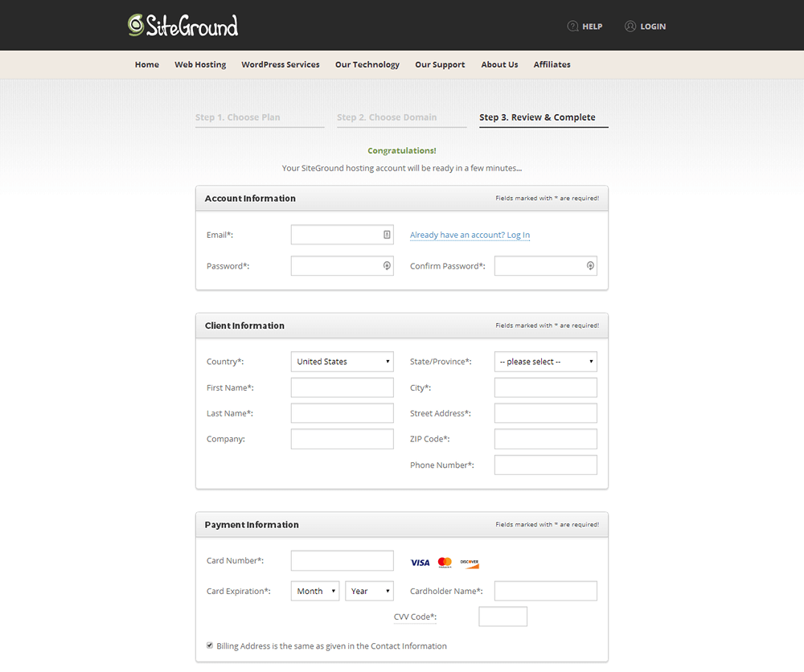The height and width of the screenshot is (672, 804).
Task: Click the key icon in Password field
Action: (x=387, y=265)
